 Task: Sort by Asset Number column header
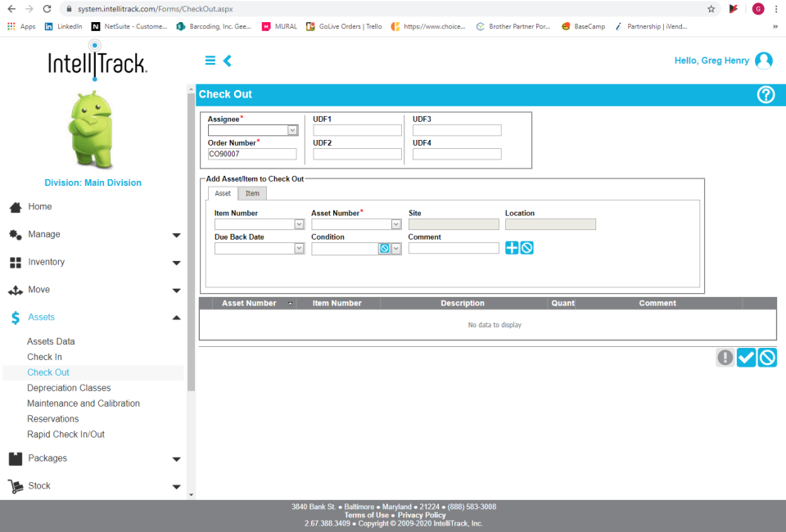[x=249, y=304]
